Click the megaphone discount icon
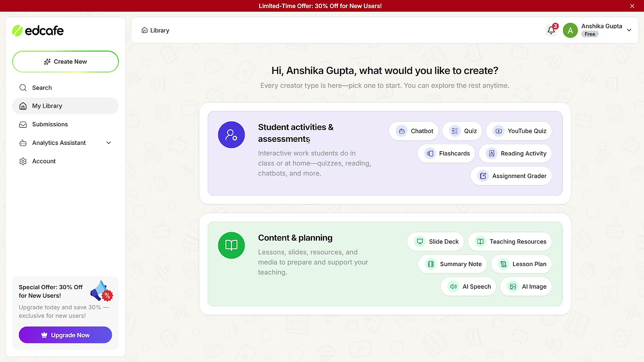Screen dimensions: 644x362 (102, 291)
